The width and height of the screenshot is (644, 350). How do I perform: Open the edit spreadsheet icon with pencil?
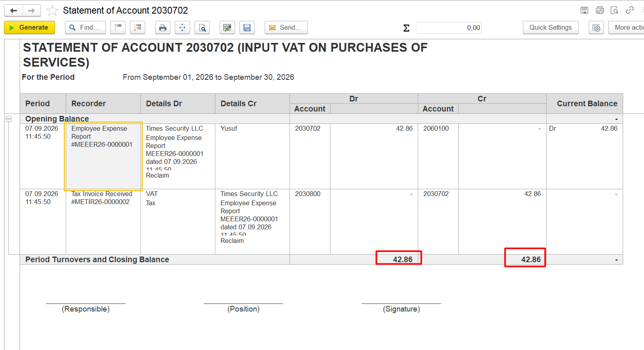point(227,28)
